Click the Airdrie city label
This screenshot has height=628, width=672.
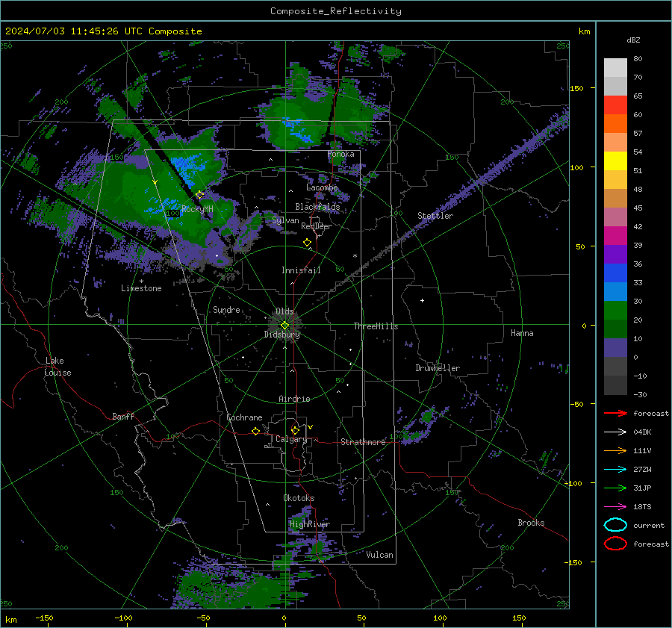coord(294,399)
